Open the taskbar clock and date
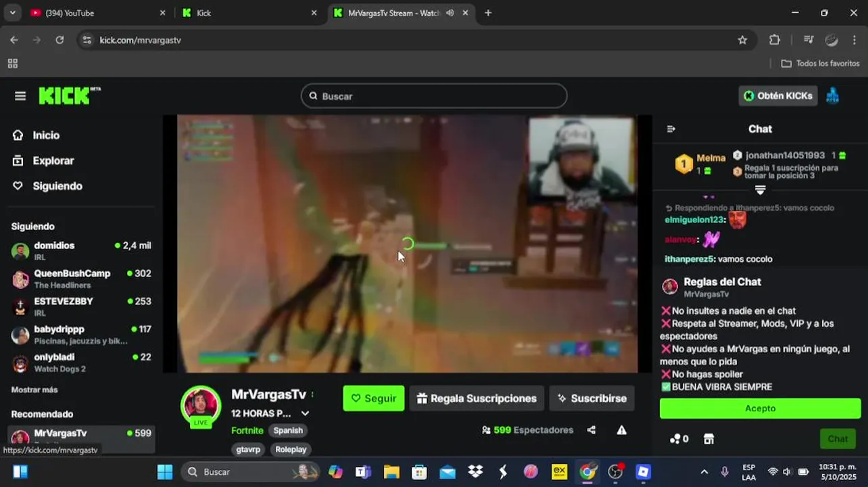The height and width of the screenshot is (487, 868). [x=837, y=471]
